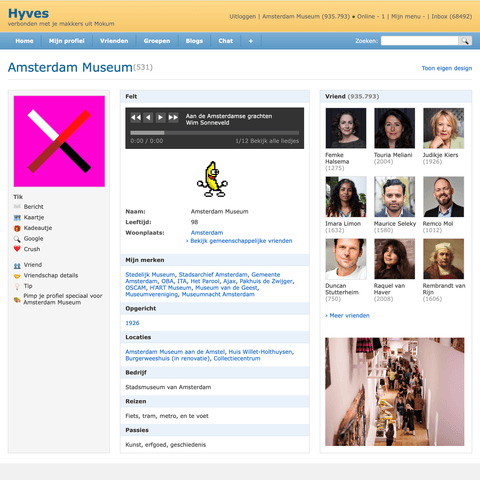Viewport: 480px width, 480px height.
Task: Skip forward with the fast-forward button
Action: tap(173, 117)
